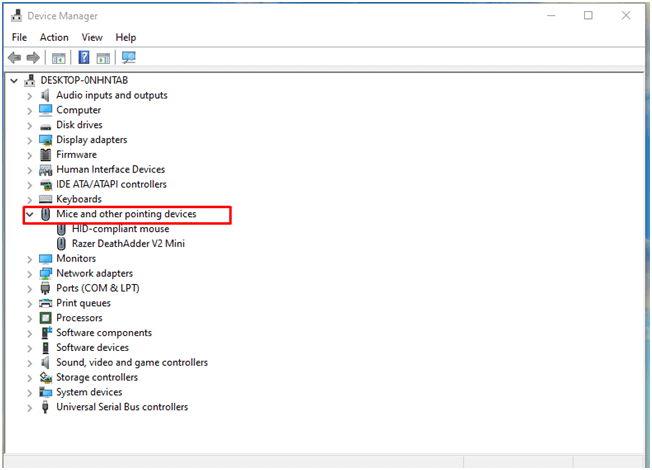
Task: Expand Audio inputs and outputs chevron
Action: tap(30, 96)
